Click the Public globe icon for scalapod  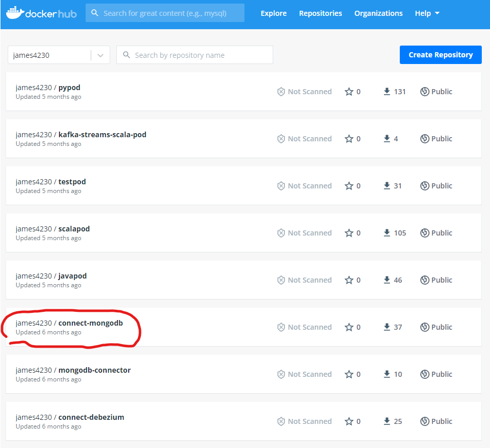coord(424,233)
